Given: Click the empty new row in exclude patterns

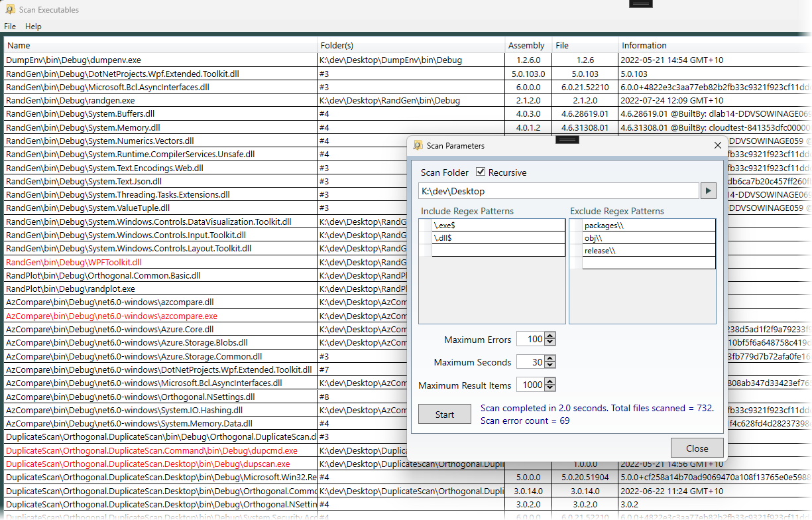Looking at the screenshot, I should [x=649, y=263].
